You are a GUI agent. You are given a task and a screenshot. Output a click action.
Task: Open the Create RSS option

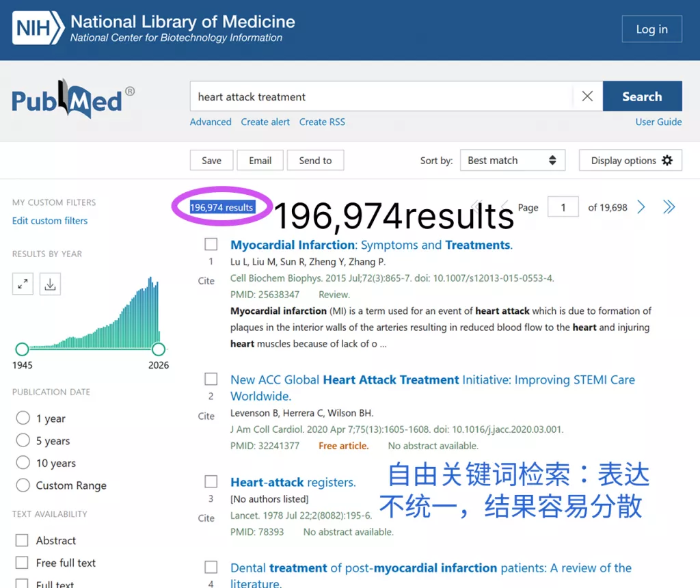coord(322,122)
